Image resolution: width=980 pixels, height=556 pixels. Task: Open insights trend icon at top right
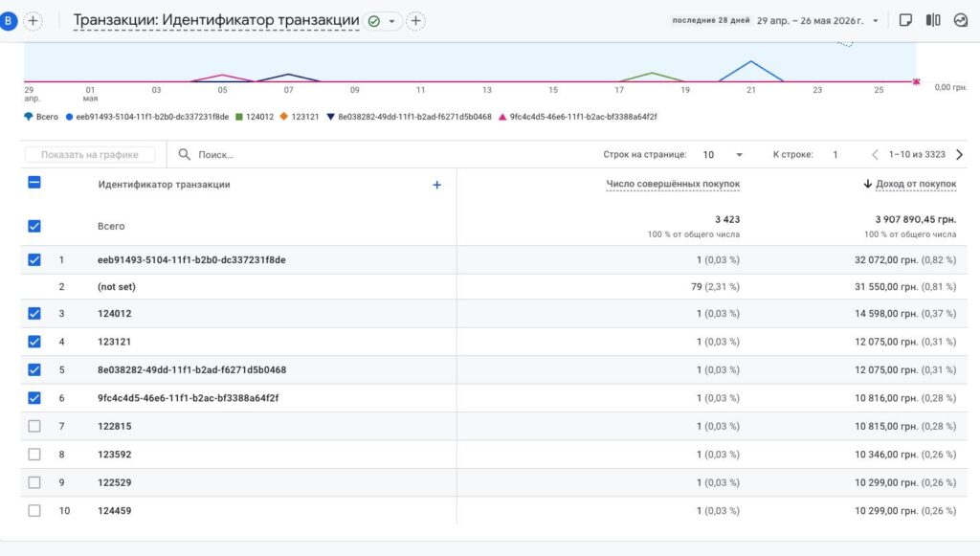pyautogui.click(x=961, y=20)
